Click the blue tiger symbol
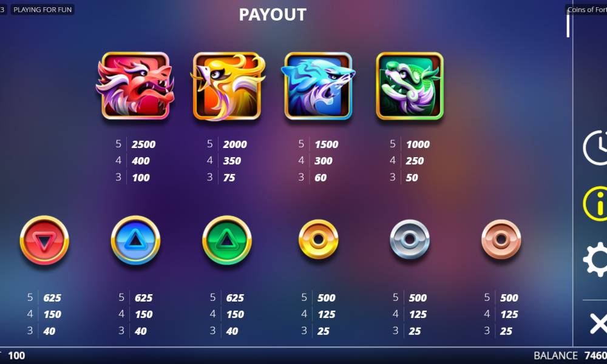This screenshot has height=364, width=607. (x=318, y=86)
